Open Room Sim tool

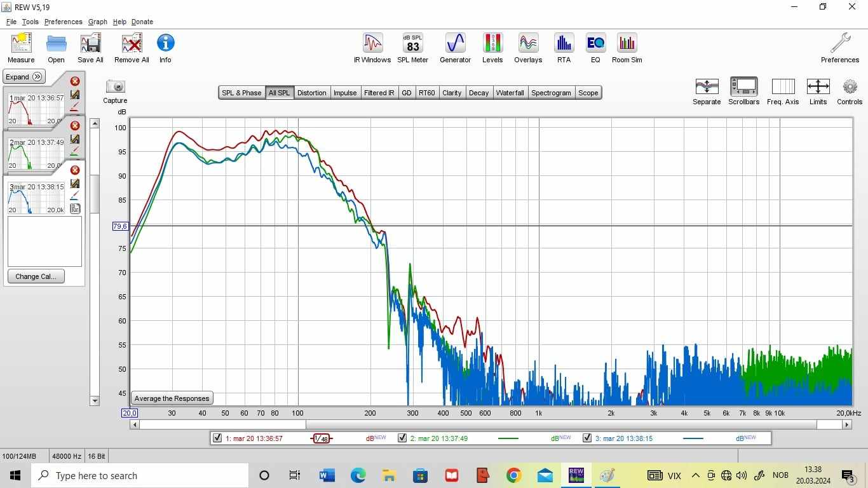627,48
